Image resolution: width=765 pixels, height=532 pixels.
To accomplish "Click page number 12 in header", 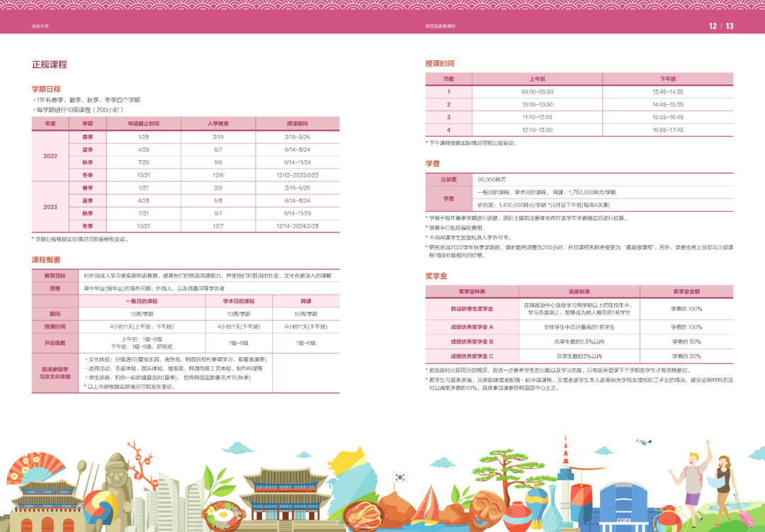I will click(x=713, y=26).
